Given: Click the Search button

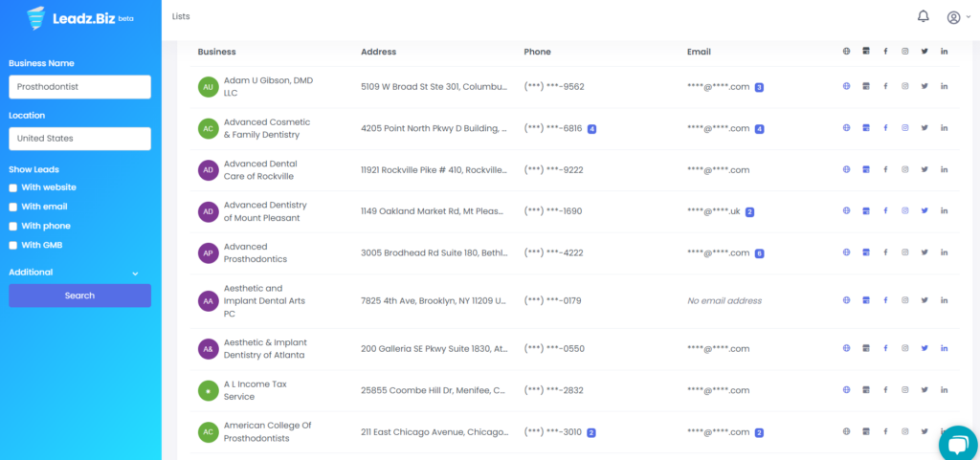Looking at the screenshot, I should tap(80, 296).
